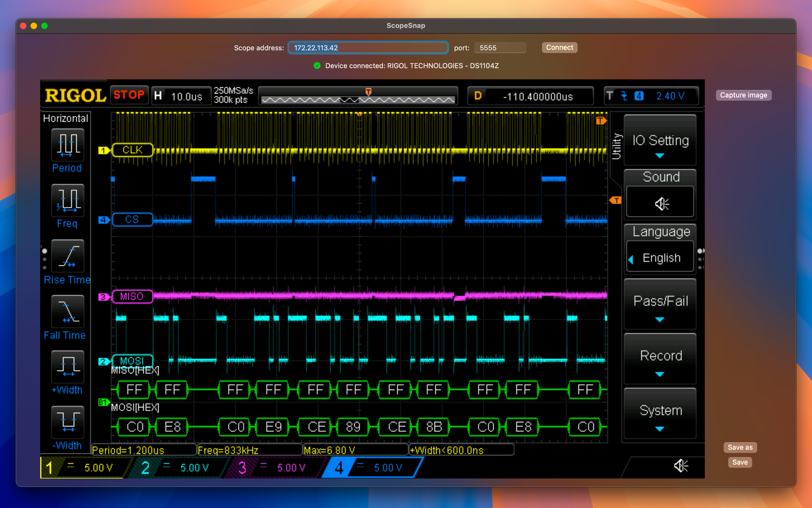Click the ScopeSnap window title

(406, 25)
